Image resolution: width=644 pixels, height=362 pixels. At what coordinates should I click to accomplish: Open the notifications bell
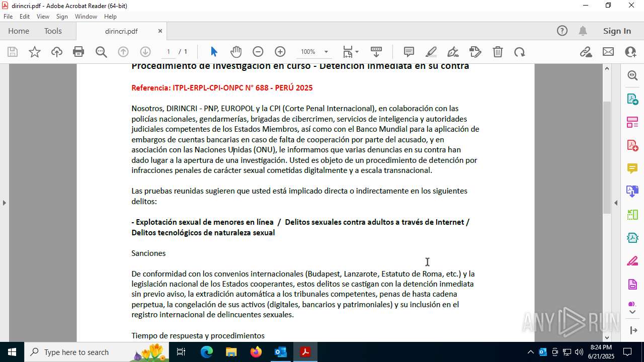point(583,31)
